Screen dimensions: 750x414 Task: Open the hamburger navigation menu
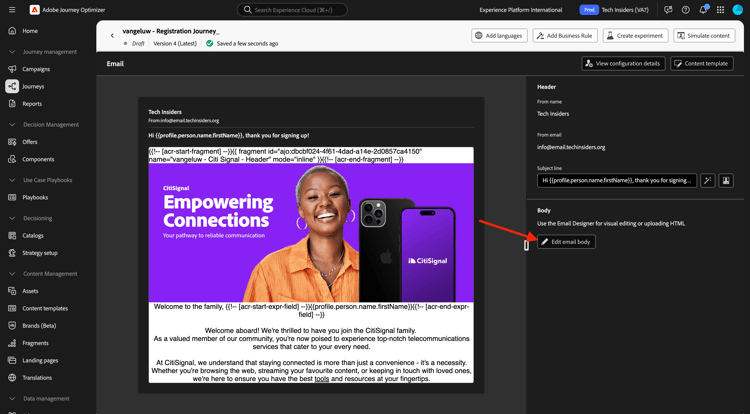pyautogui.click(x=12, y=10)
